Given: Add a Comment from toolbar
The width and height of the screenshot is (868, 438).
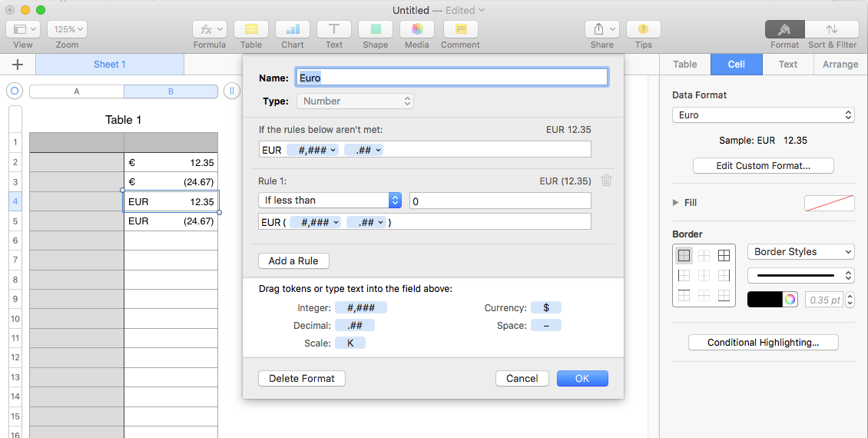Looking at the screenshot, I should tap(461, 29).
